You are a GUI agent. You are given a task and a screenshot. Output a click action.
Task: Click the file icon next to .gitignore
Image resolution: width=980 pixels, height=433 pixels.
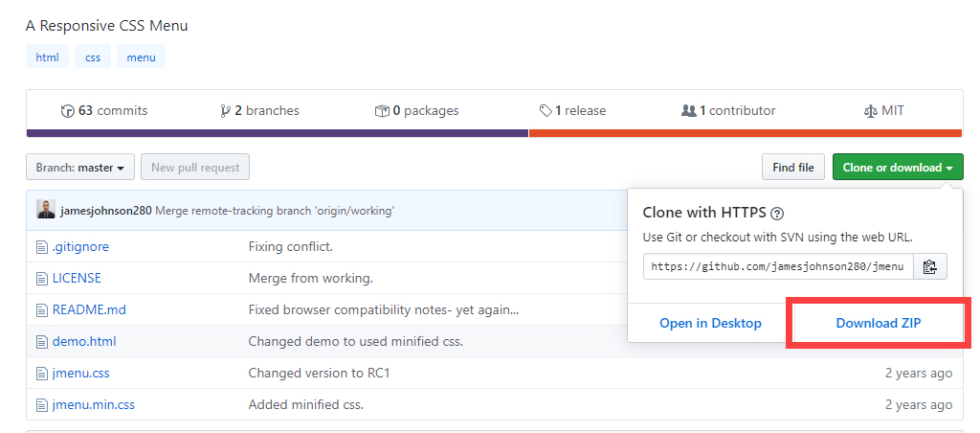42,247
